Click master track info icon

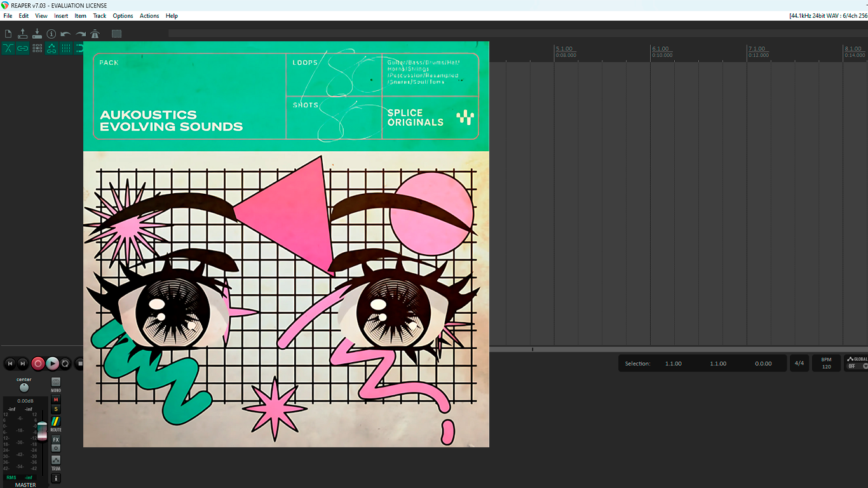coord(56,478)
